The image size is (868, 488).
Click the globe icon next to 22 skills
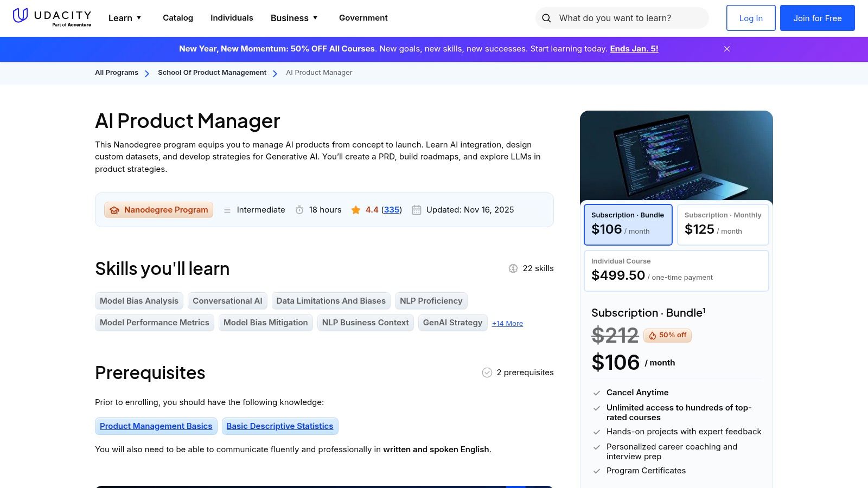[x=513, y=268]
